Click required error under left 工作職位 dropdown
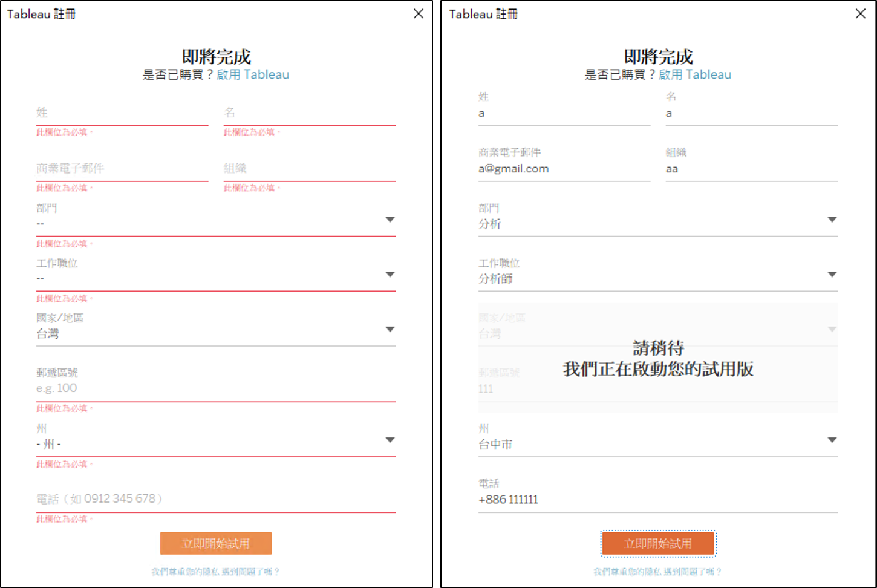The height and width of the screenshot is (588, 877). 65,298
